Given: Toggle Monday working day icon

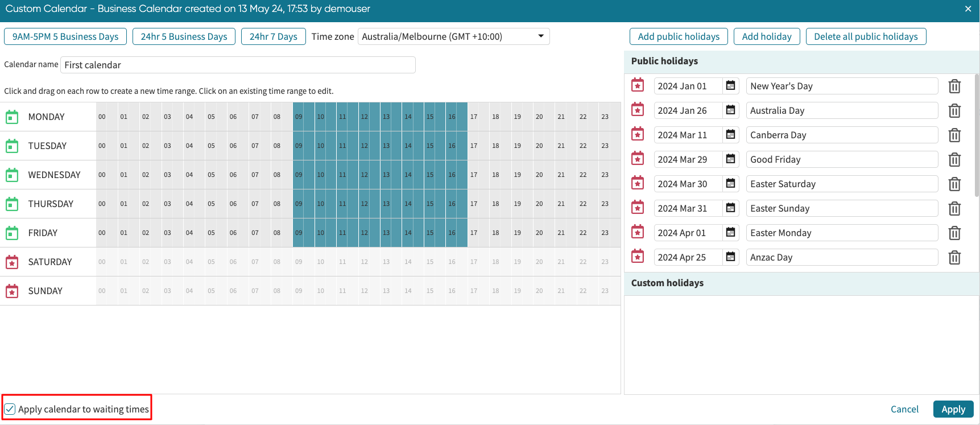Looking at the screenshot, I should click(x=12, y=117).
